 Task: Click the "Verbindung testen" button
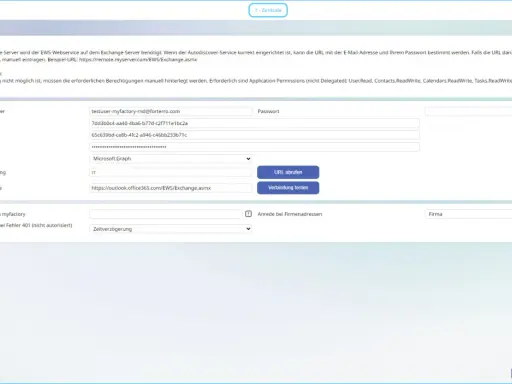[x=288, y=188]
